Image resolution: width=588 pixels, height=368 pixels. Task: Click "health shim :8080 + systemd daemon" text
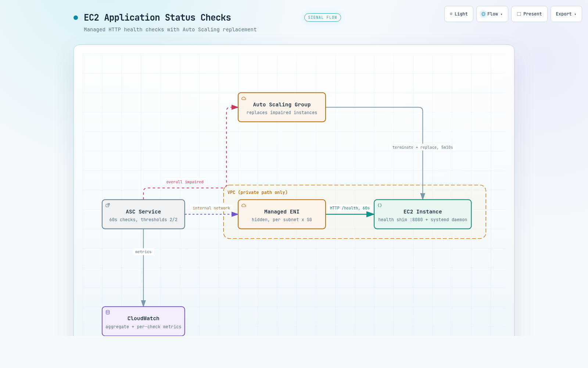pos(423,220)
